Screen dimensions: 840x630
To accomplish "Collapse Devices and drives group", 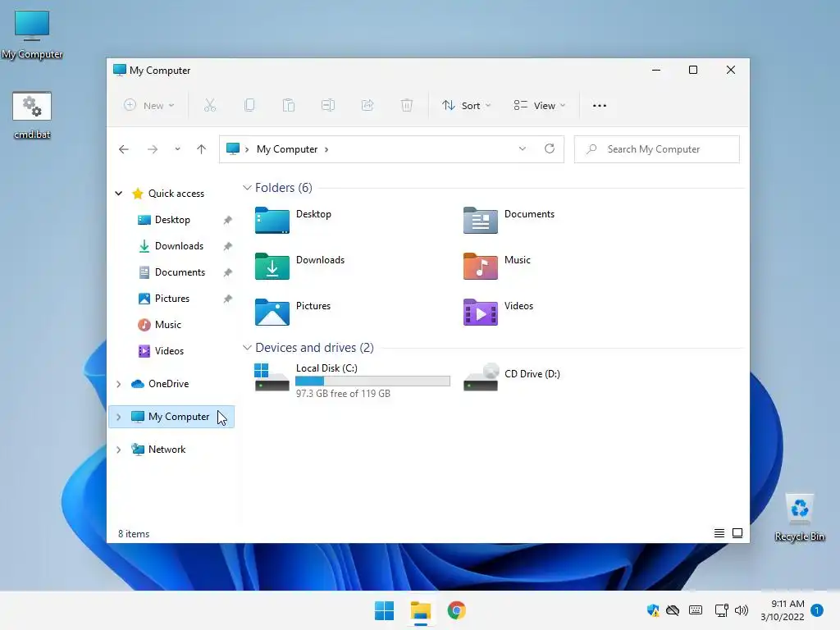I will click(x=247, y=348).
